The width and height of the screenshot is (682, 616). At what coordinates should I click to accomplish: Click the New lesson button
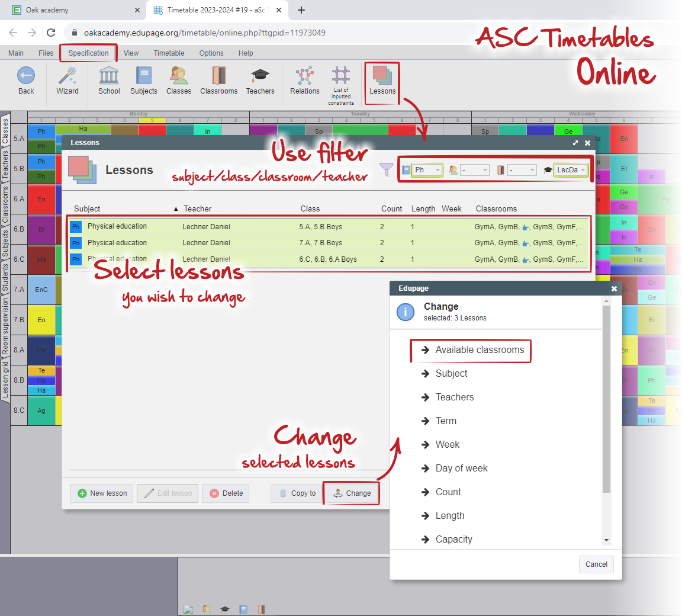(x=102, y=493)
